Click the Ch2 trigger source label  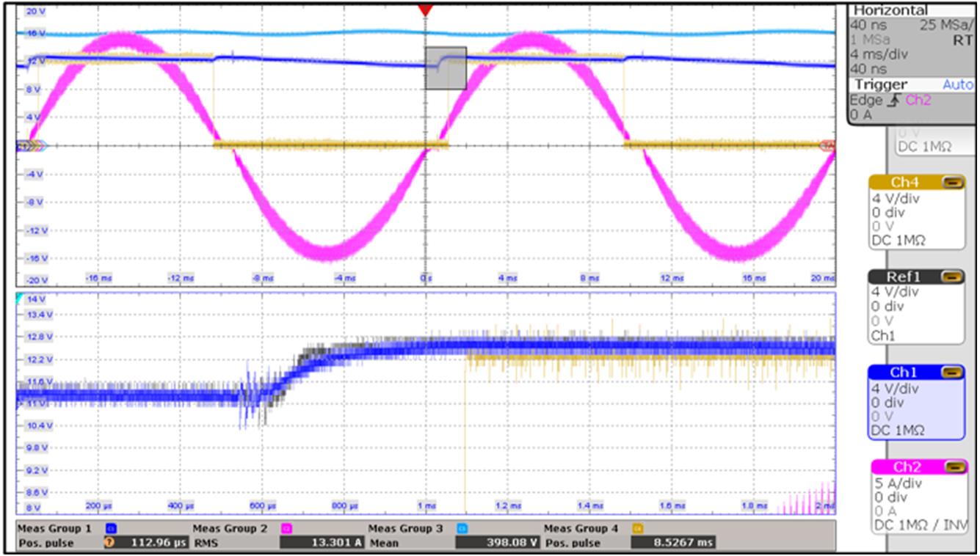pos(918,100)
